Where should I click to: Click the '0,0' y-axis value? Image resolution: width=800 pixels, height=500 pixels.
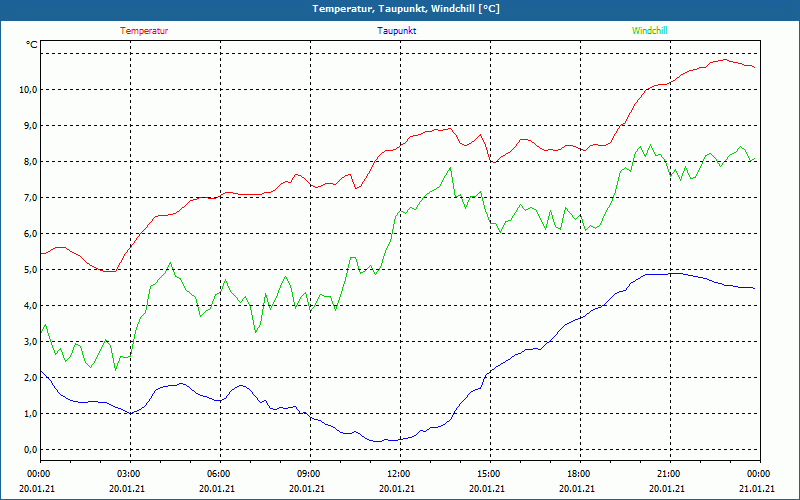(x=30, y=449)
